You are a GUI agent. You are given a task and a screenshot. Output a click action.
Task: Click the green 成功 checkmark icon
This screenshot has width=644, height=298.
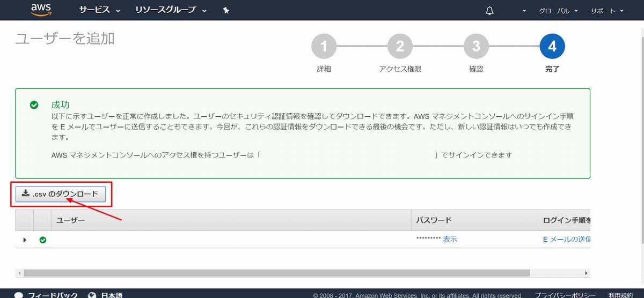pyautogui.click(x=34, y=105)
